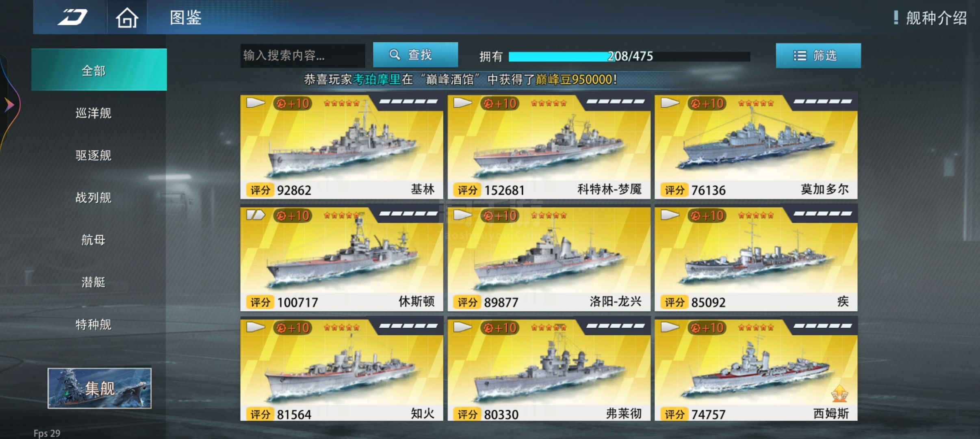Screen dimensions: 980x439
Task: Open the 筛选 filter list
Action: [818, 56]
